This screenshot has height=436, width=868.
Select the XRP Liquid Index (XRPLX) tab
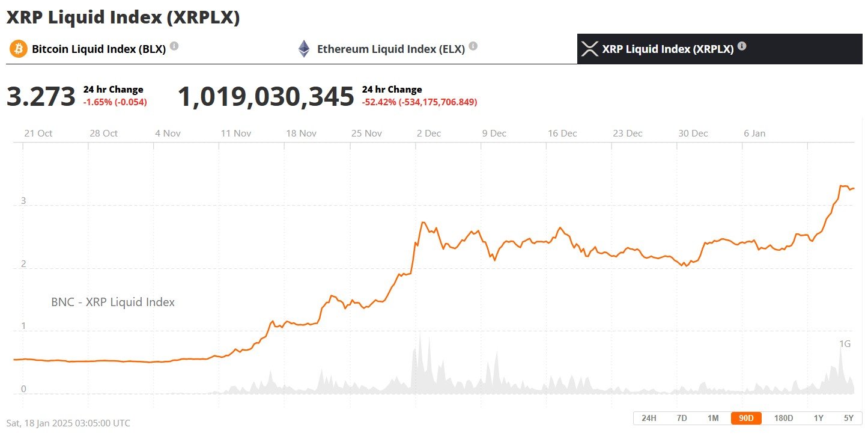pyautogui.click(x=667, y=49)
